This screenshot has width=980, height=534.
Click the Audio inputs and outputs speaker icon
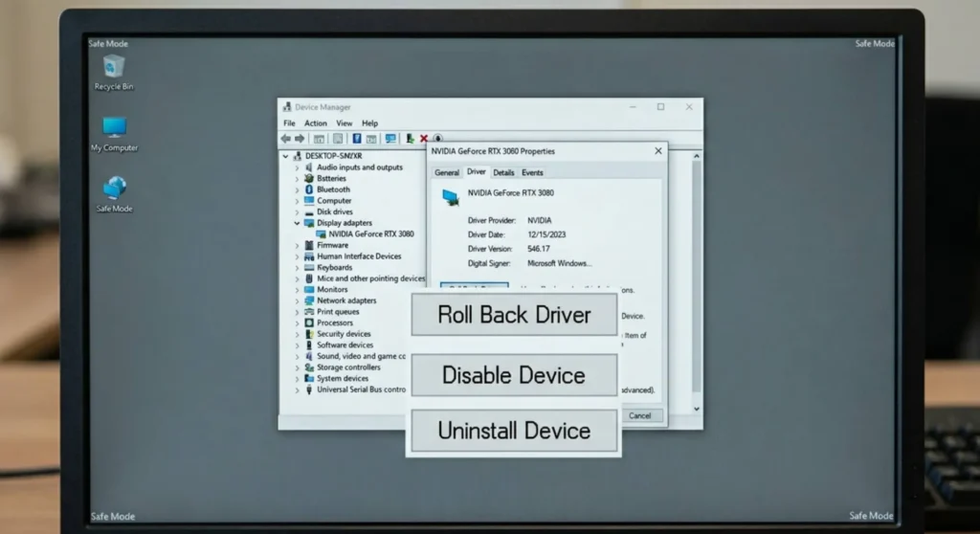[x=309, y=167]
